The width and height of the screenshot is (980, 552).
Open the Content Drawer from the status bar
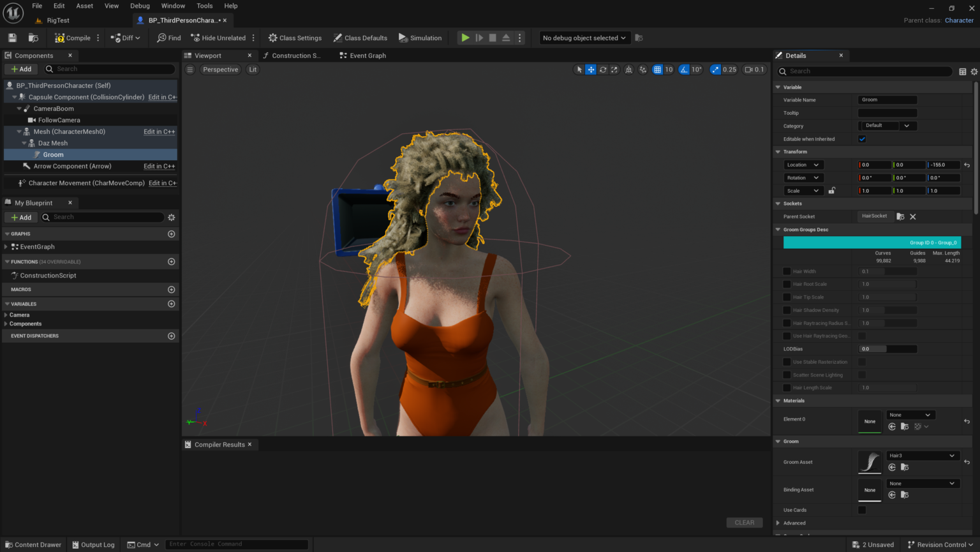[33, 544]
